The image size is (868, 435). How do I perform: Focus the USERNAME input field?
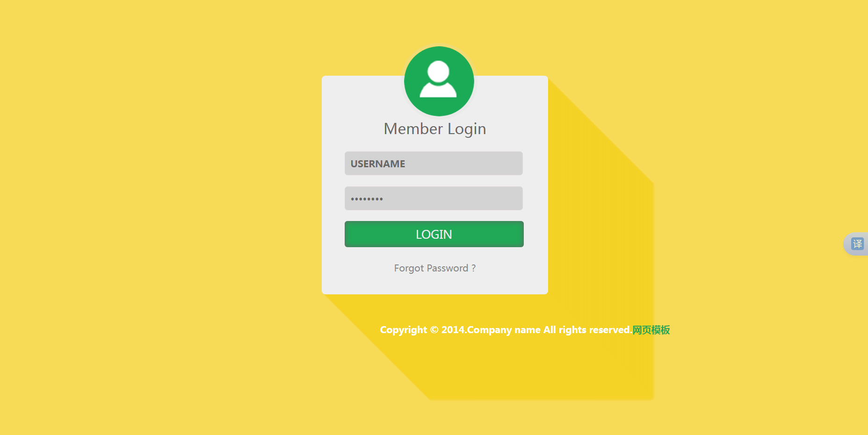click(434, 164)
